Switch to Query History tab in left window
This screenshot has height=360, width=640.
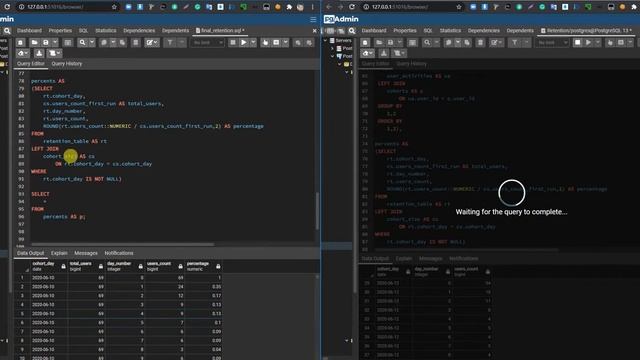pos(67,64)
